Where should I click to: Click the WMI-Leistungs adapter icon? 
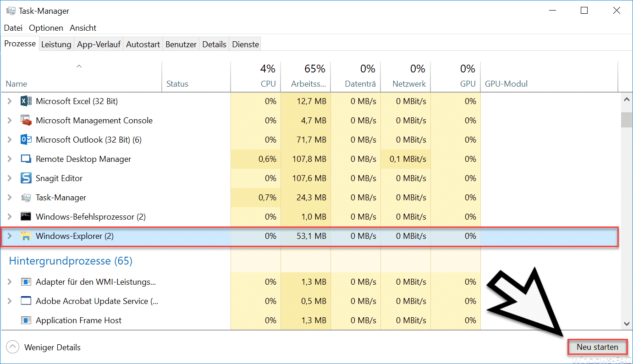point(26,282)
